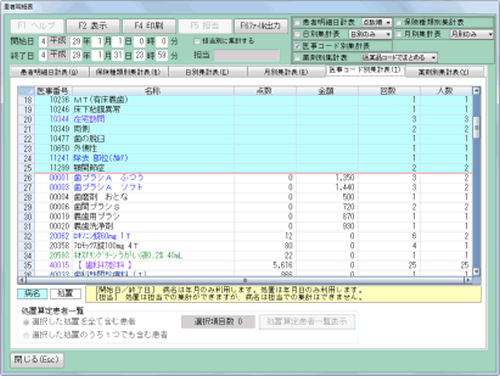This screenshot has height=380, width=500.
Task: Open the dropdown next to 患者明細日計表
Action: coord(388,23)
